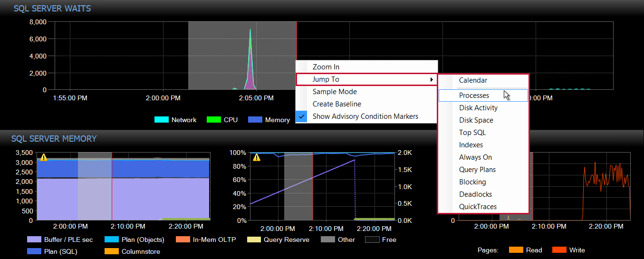Jump to Indexes
This screenshot has height=259, width=644.
pos(483,145)
